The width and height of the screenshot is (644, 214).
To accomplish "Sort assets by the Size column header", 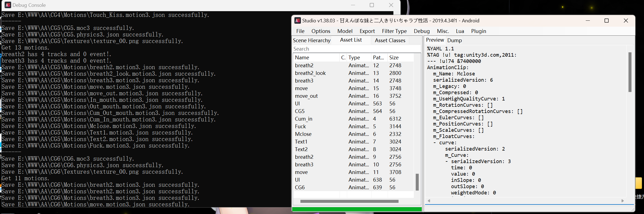I will 400,57.
